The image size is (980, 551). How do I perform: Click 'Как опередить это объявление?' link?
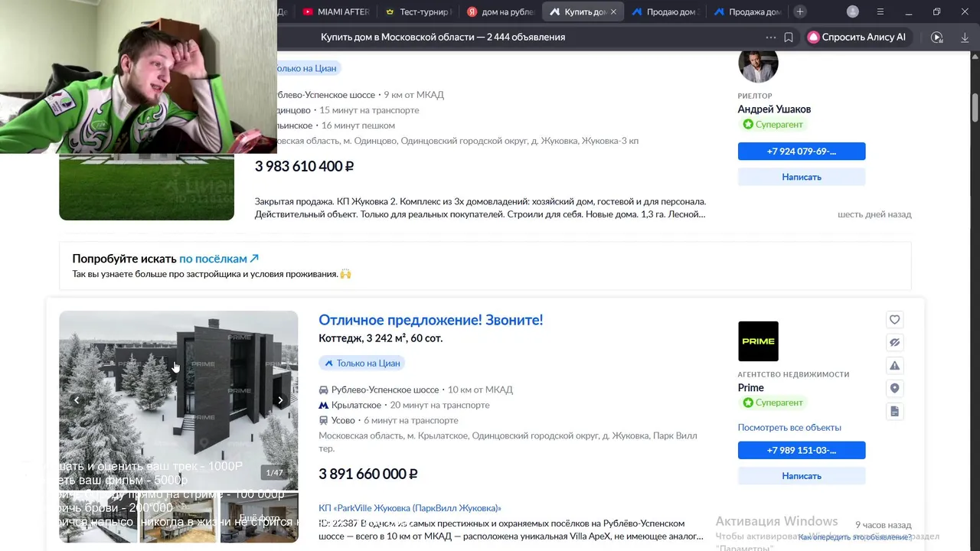tap(855, 537)
